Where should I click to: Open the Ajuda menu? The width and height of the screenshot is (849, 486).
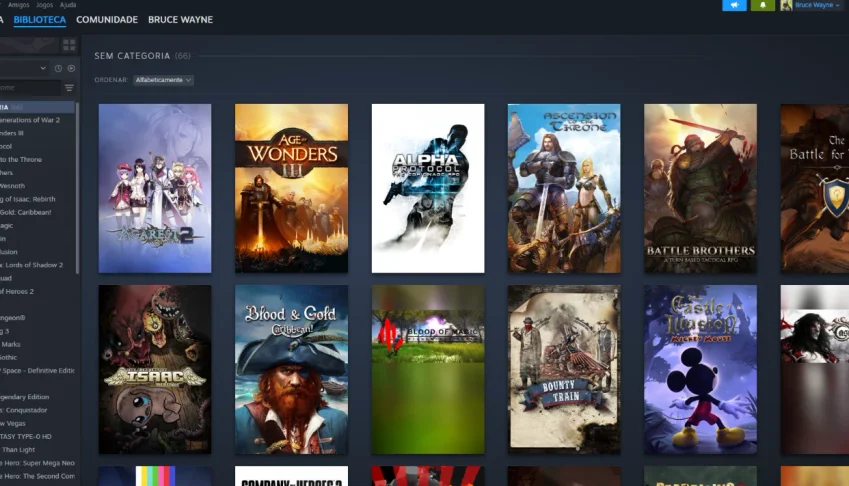(x=68, y=4)
